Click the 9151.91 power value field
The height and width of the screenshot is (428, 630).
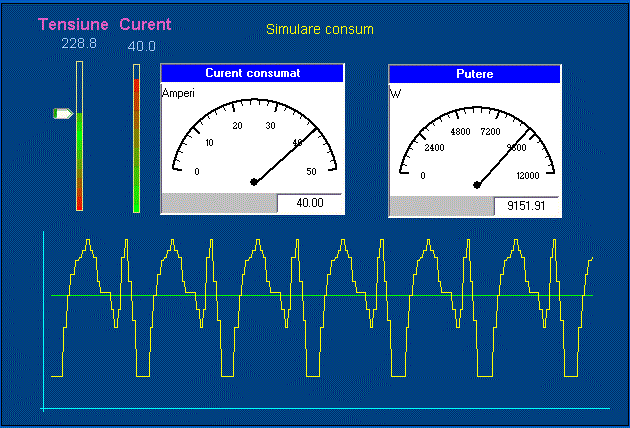(x=526, y=205)
